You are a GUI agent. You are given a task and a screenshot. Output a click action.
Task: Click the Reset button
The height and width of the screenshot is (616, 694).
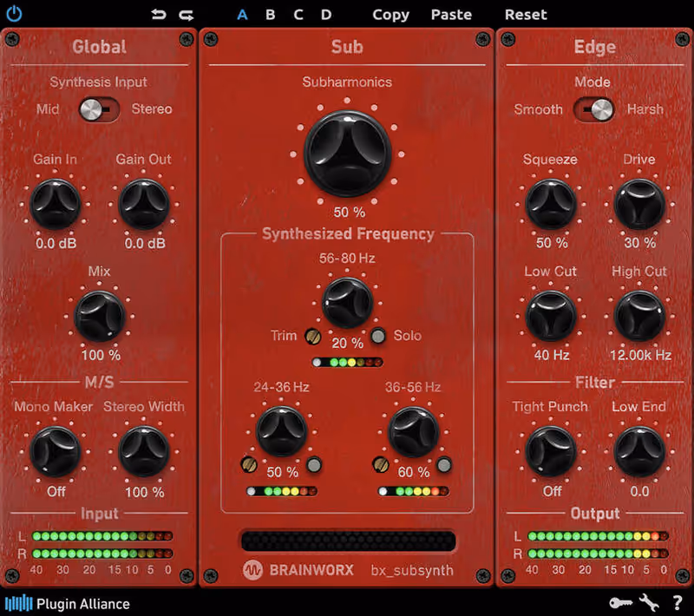(x=526, y=15)
